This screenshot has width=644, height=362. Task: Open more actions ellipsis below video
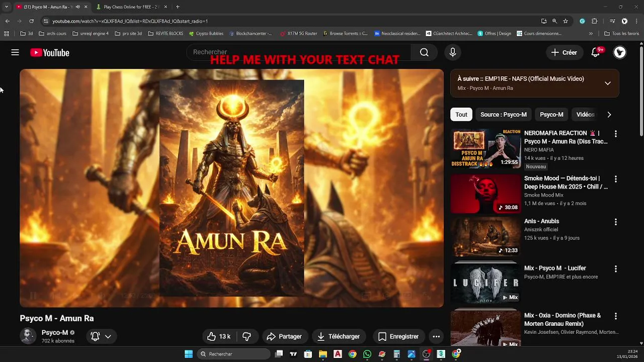(x=436, y=336)
